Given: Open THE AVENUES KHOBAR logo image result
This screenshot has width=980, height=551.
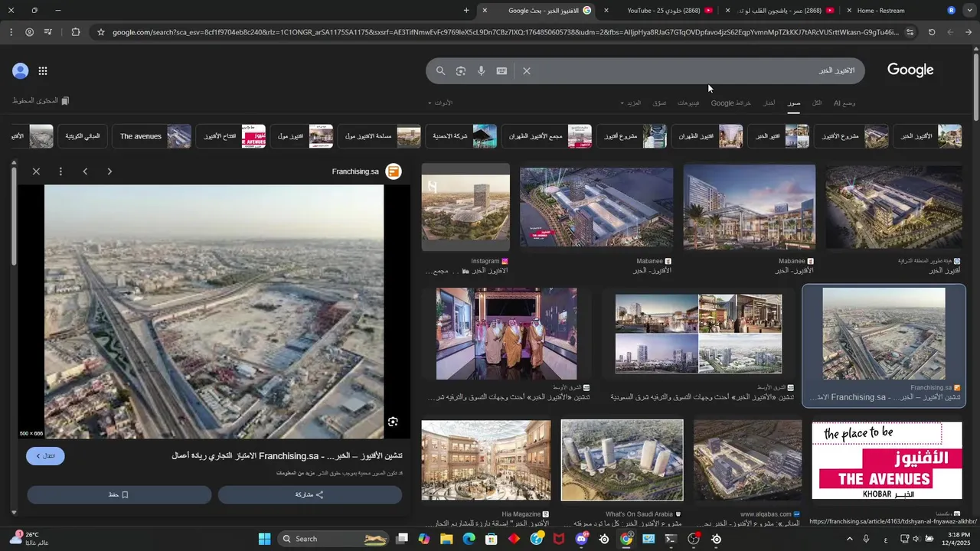Looking at the screenshot, I should click(887, 460).
